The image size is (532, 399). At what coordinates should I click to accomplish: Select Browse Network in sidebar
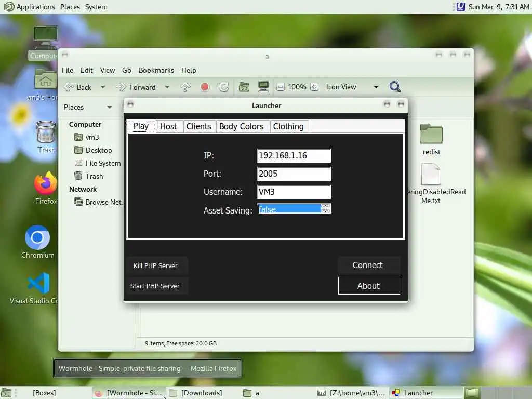pyautogui.click(x=98, y=202)
